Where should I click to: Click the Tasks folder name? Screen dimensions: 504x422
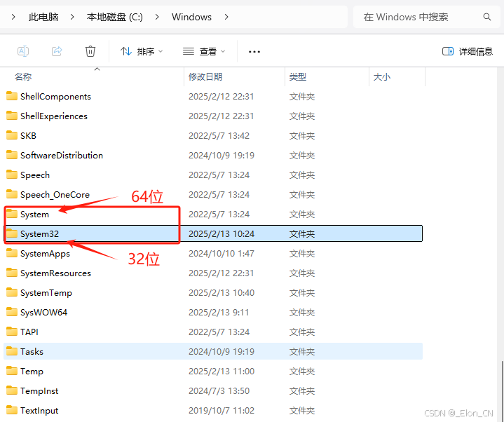tap(32, 352)
